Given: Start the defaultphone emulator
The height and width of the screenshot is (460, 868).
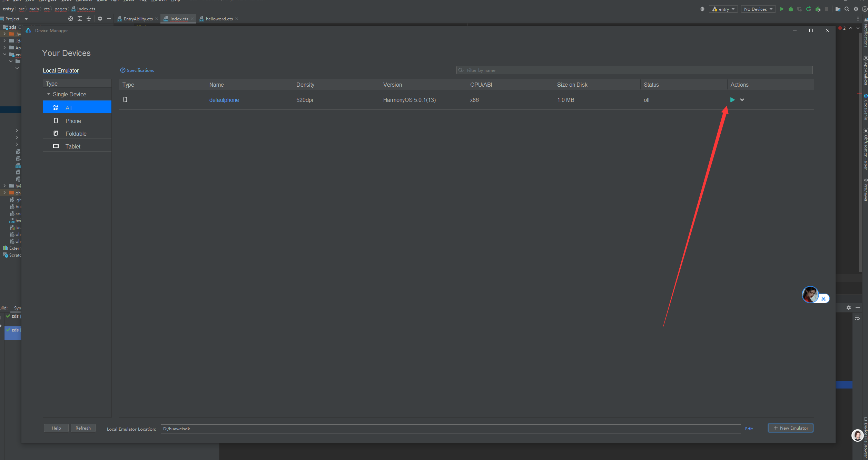Looking at the screenshot, I should coord(732,100).
